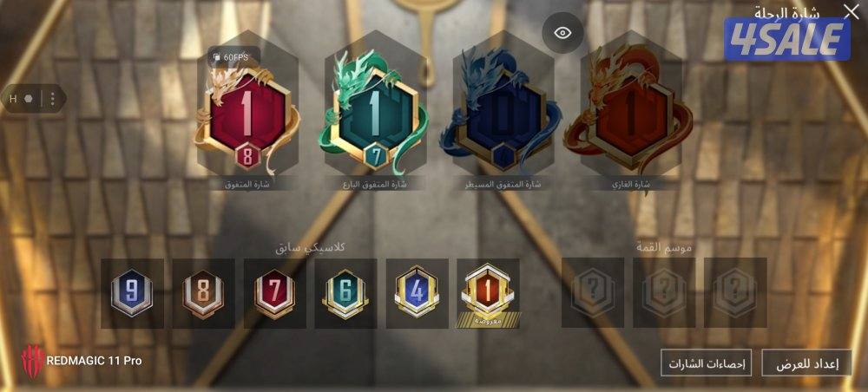This screenshot has width=868, height=392.
Task: Open the three-dot menu on floating widget
Action: pyautogui.click(x=53, y=99)
